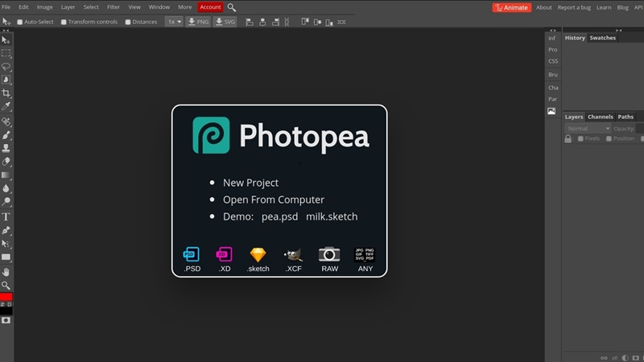The width and height of the screenshot is (644, 362).
Task: Toggle the Pixels lock checkbox
Action: [x=580, y=138]
